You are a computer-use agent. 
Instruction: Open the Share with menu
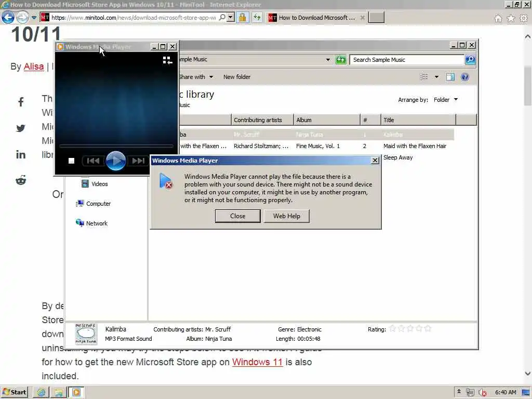click(196, 77)
